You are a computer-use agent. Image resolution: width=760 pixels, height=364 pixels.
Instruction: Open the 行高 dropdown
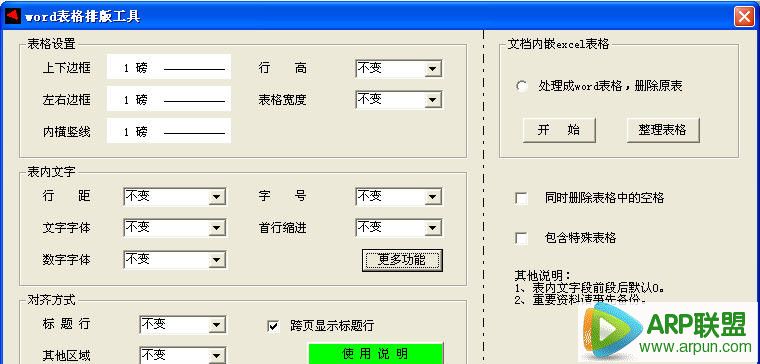(x=432, y=69)
